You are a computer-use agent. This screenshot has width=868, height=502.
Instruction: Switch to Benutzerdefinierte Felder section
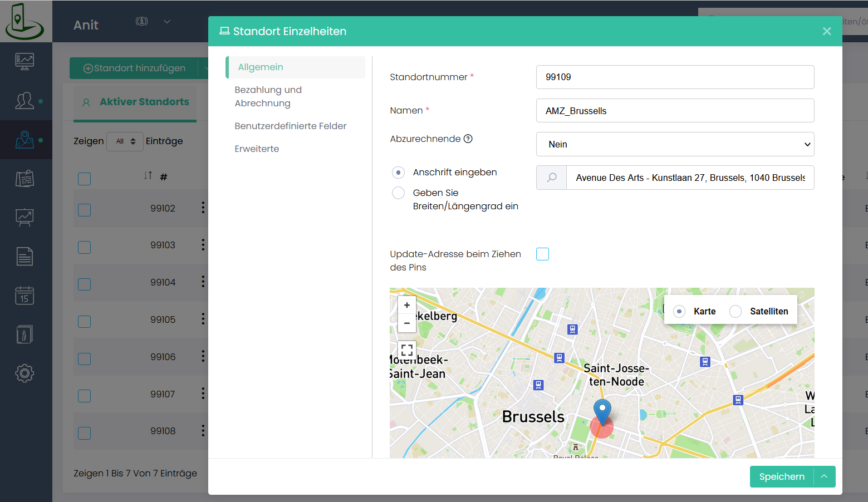click(290, 126)
